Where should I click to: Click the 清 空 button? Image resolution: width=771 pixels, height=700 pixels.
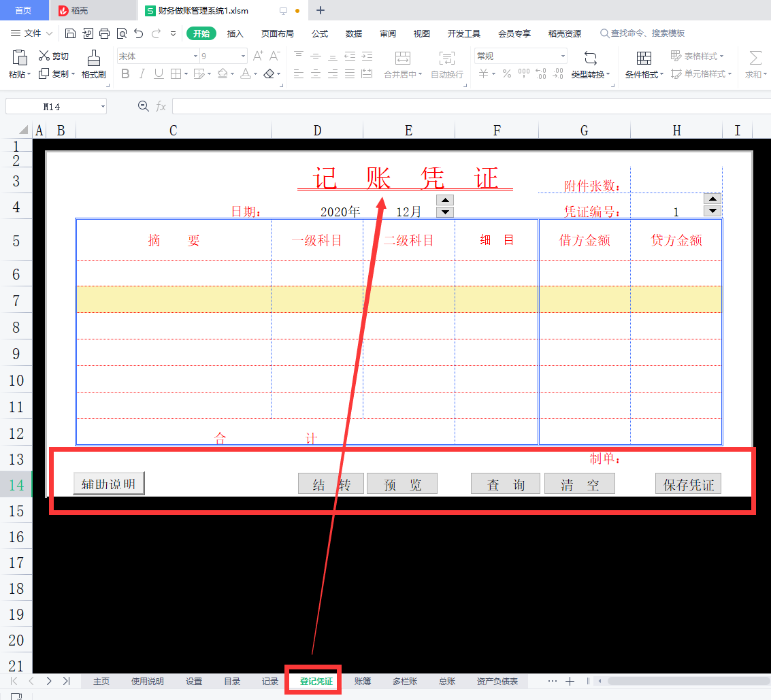click(580, 484)
